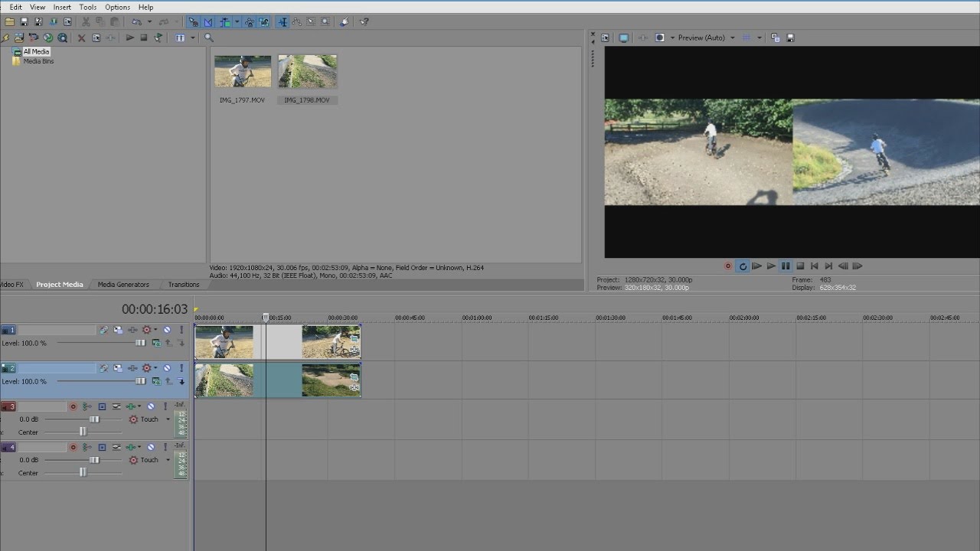Viewport: 980px width, 551px height.
Task: Toggle loop playback in preview transport
Action: pyautogui.click(x=742, y=266)
